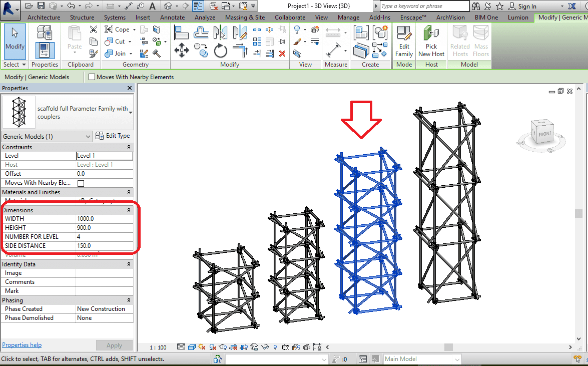Viewport: 588px width, 366px height.
Task: Toggle the Type Properties palette button
Action: pos(45,33)
